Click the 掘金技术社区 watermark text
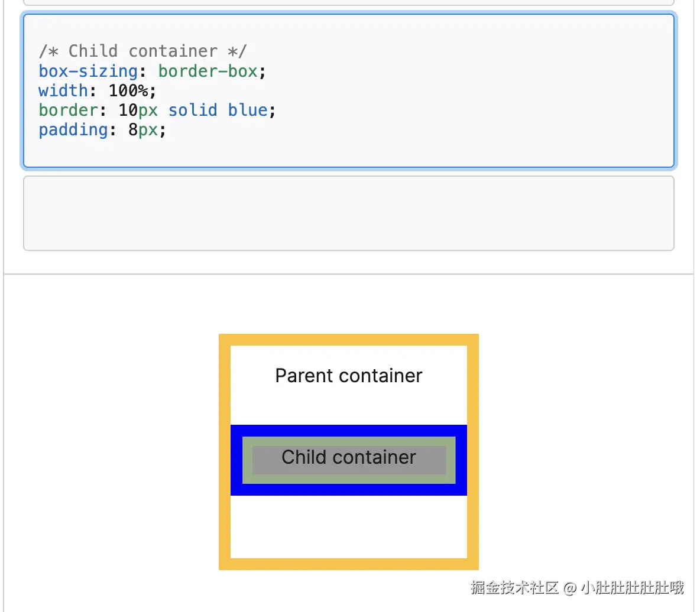Screen dimensions: 700x612 point(514,587)
